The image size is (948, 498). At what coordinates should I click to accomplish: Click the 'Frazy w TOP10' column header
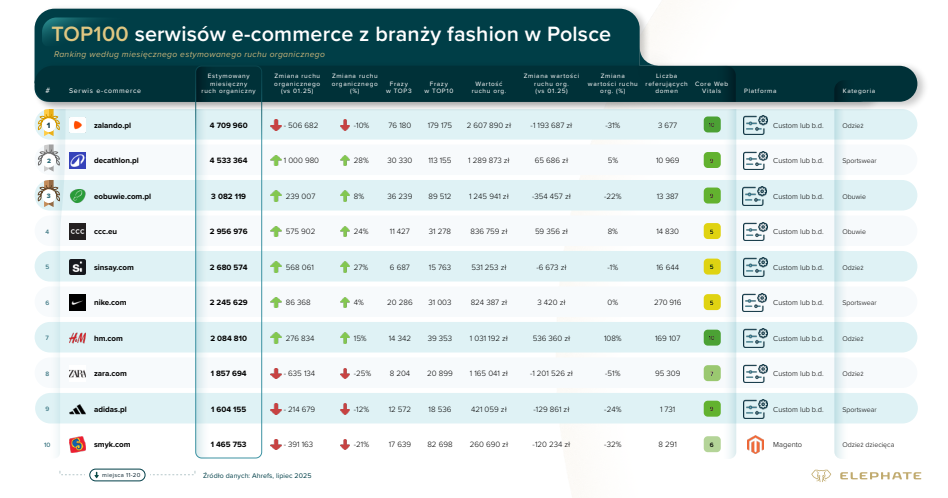[439, 88]
